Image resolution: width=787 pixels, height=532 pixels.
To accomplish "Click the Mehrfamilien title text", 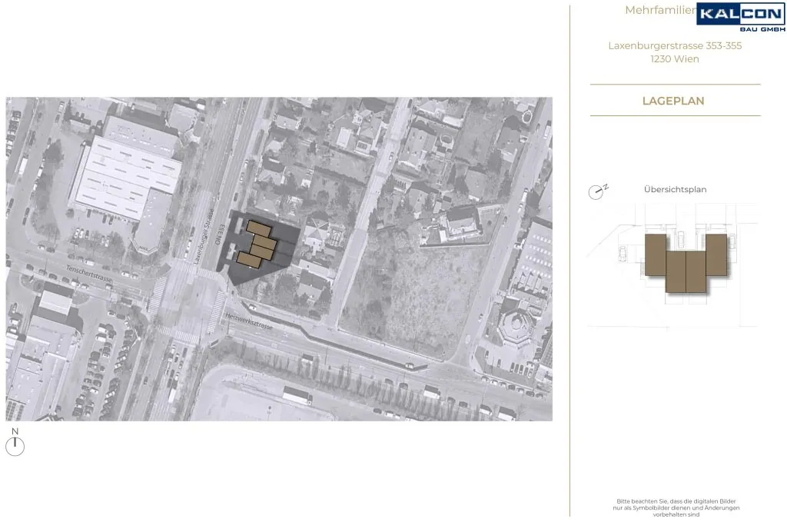I will [660, 10].
